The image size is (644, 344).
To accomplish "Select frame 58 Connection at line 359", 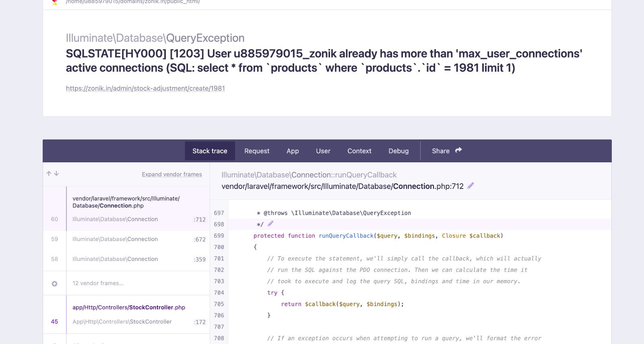I will point(126,259).
